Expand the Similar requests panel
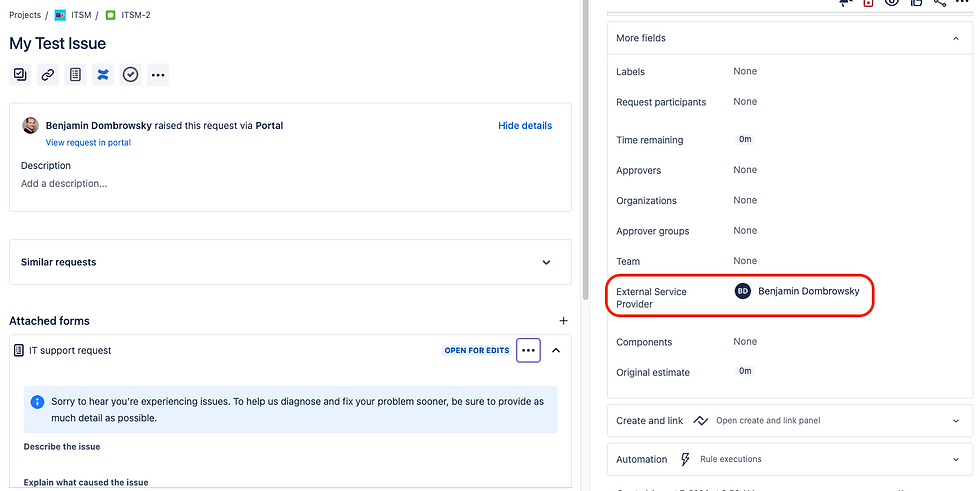 [x=546, y=262]
